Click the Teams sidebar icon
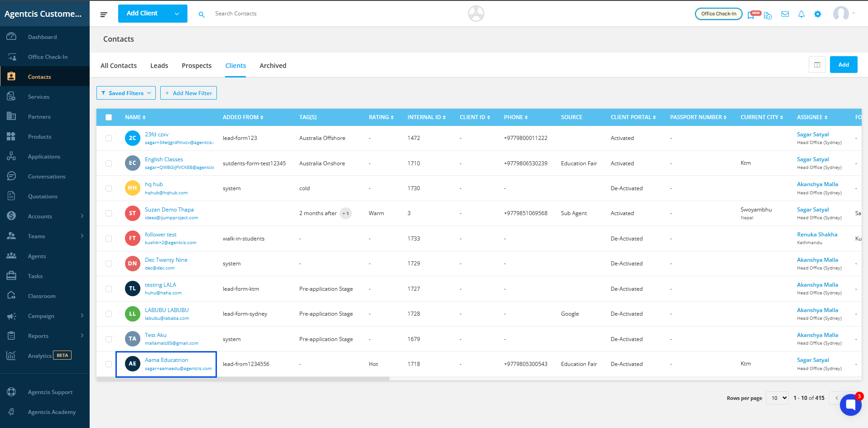The image size is (868, 428). click(x=11, y=236)
